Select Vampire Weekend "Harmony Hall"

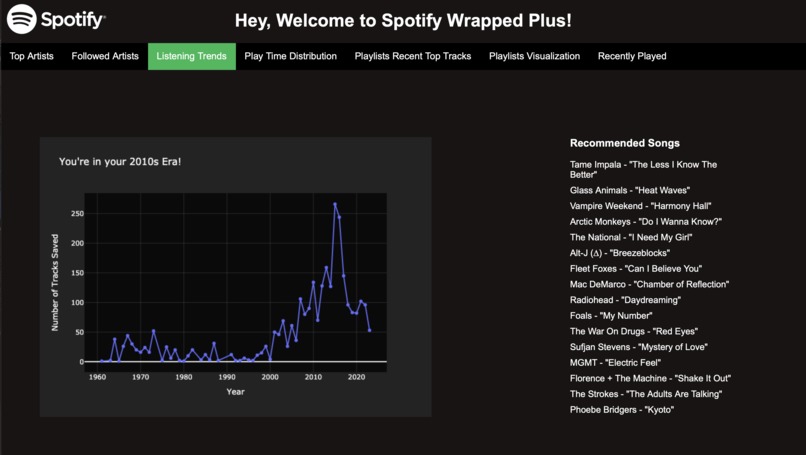pos(640,206)
